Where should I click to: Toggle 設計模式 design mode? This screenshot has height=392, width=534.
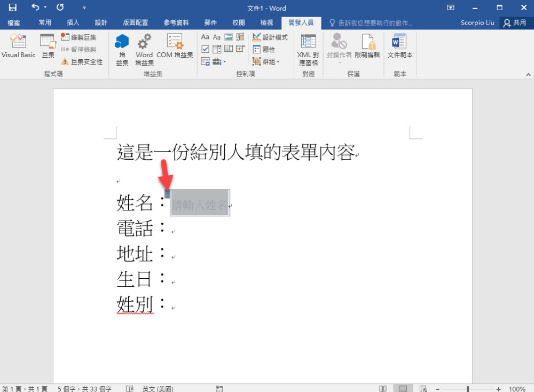(270, 37)
